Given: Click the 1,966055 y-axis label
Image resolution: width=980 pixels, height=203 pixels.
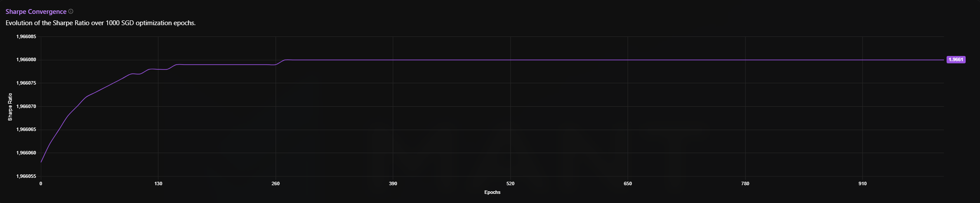Looking at the screenshot, I should (x=26, y=177).
